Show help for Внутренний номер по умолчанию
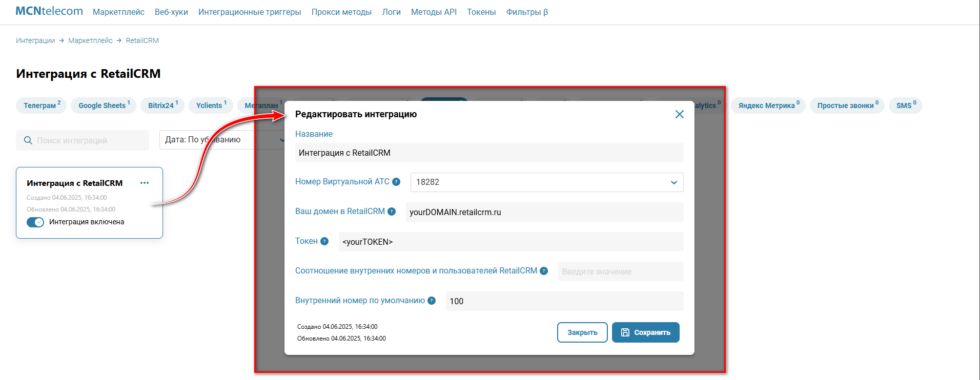This screenshot has height=380, width=980. [432, 301]
